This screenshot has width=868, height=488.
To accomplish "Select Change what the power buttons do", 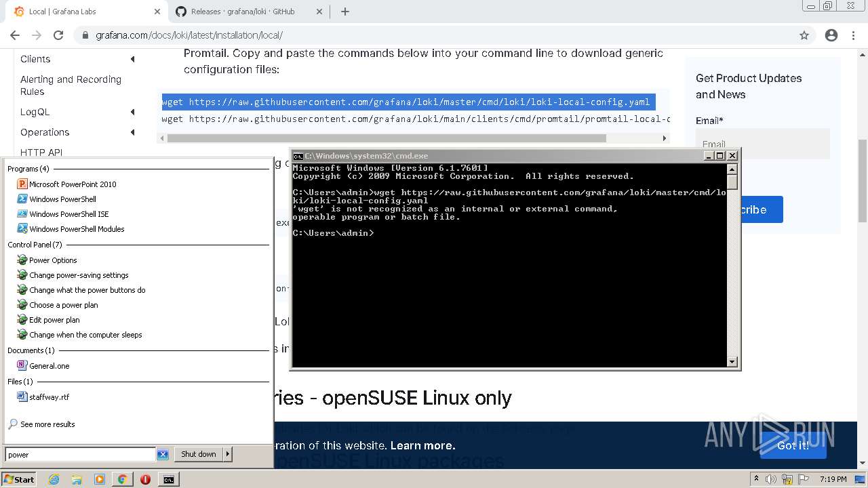I will tap(81, 290).
